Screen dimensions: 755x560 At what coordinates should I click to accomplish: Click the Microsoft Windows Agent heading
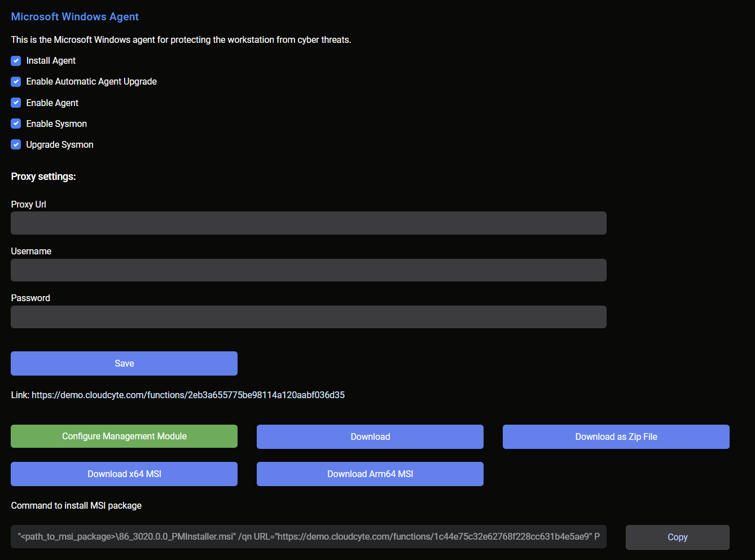click(x=75, y=17)
